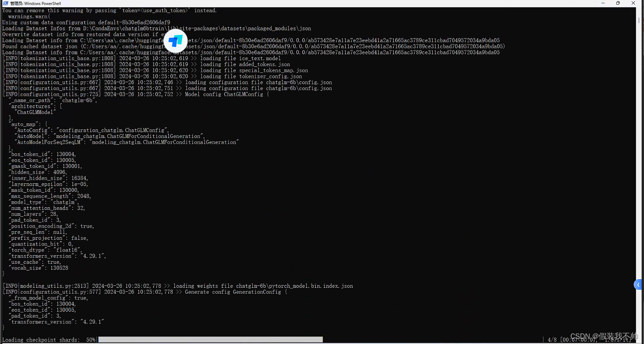Click the "mask_token_id": 130000 line
The height and width of the screenshot is (344, 644).
click(44, 190)
